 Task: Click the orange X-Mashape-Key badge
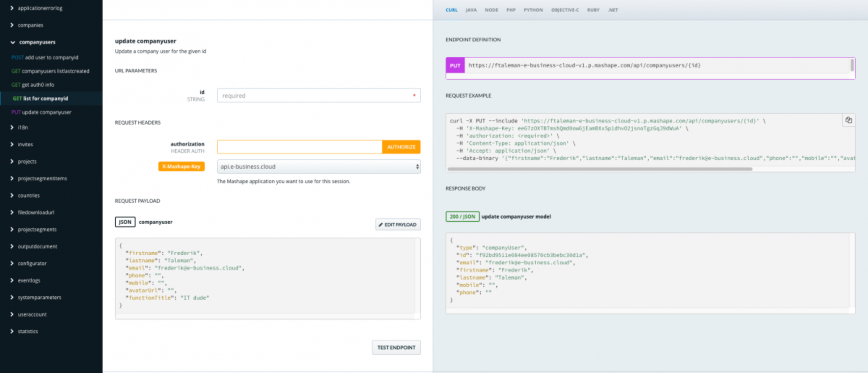(181, 166)
